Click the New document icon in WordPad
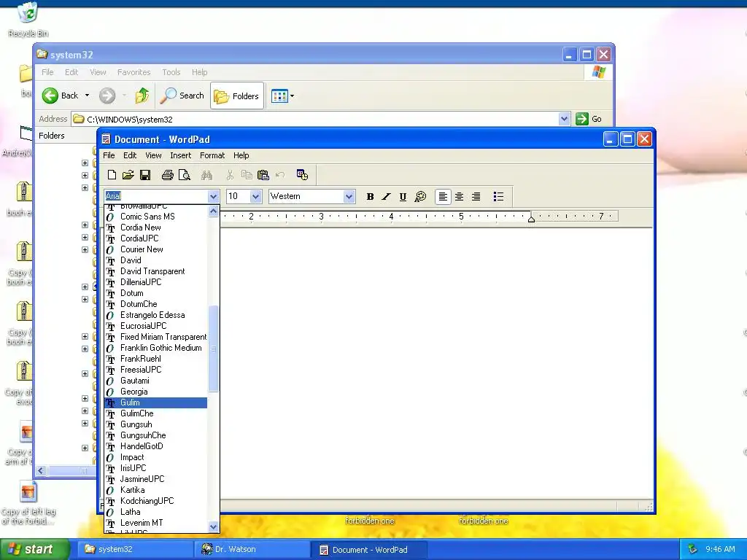 [112, 175]
